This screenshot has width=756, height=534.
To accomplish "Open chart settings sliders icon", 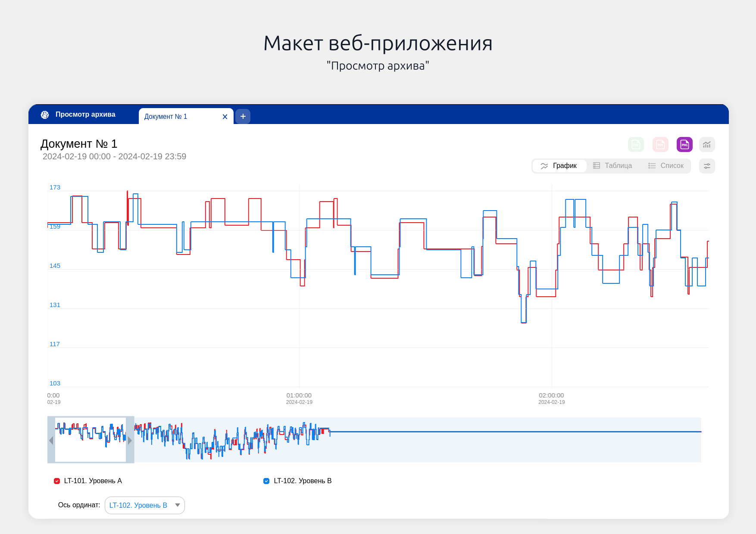I will [x=707, y=166].
